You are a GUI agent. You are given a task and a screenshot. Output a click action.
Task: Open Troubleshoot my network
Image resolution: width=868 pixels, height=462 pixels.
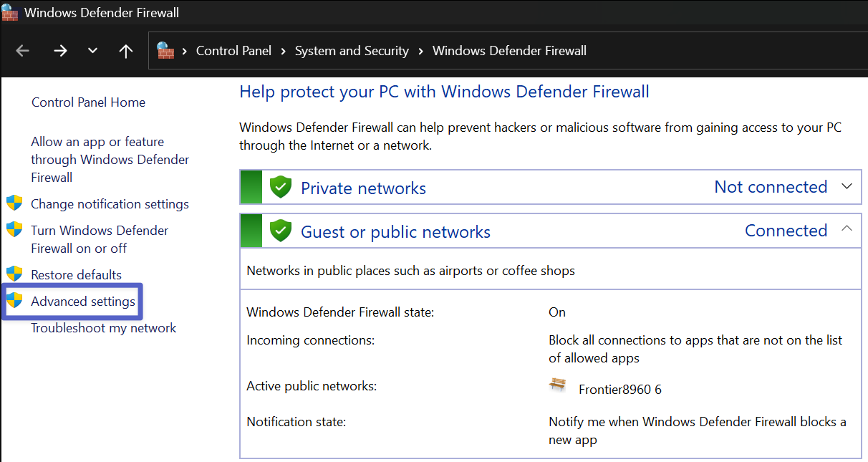tap(103, 328)
